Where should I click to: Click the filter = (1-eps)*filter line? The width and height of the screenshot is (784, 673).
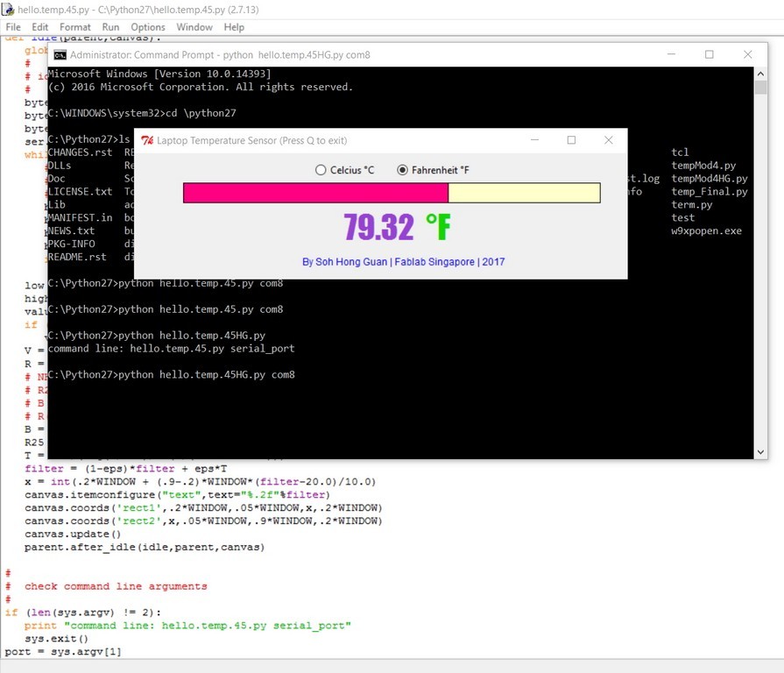pyautogui.click(x=126, y=469)
